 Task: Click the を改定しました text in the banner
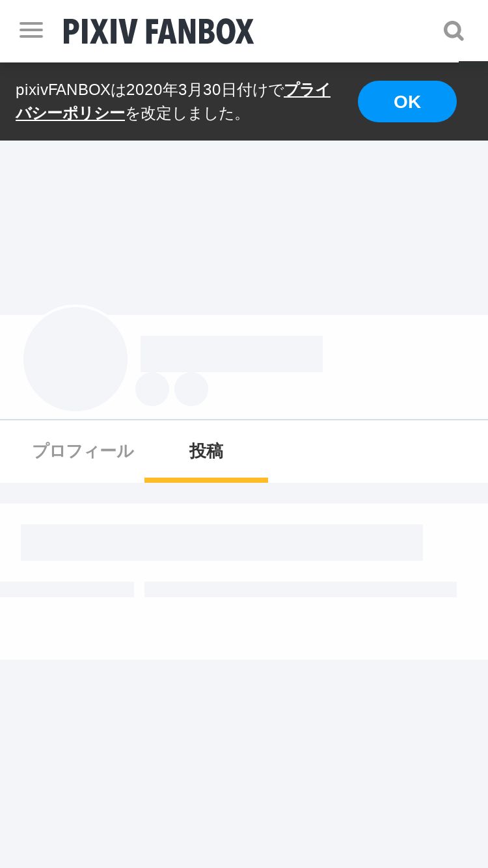coord(185,114)
